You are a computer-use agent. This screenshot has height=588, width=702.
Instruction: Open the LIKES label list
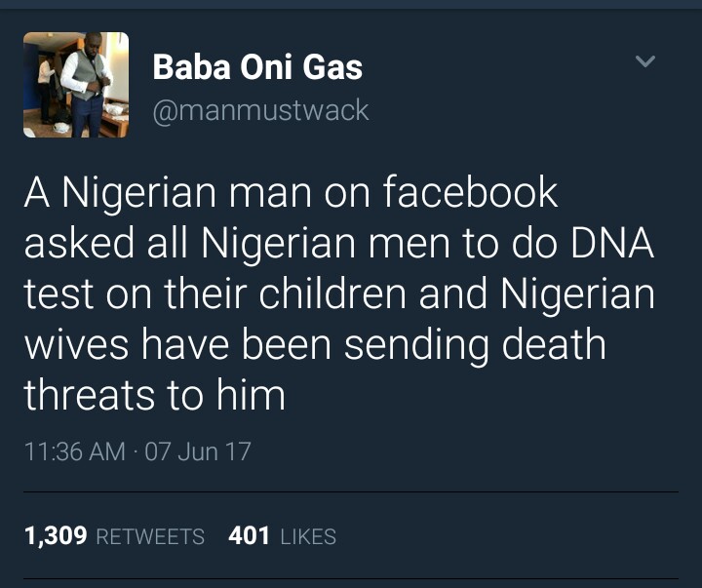(x=308, y=536)
